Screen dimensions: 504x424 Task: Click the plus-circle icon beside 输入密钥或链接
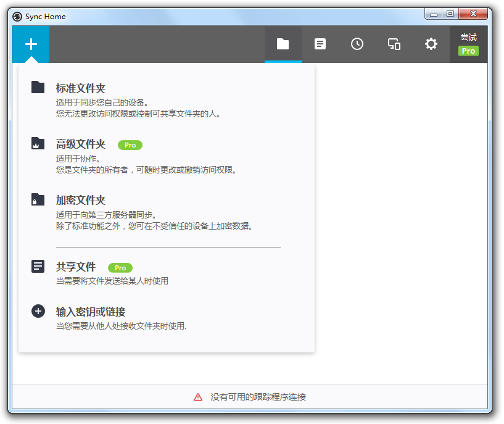coord(38,311)
